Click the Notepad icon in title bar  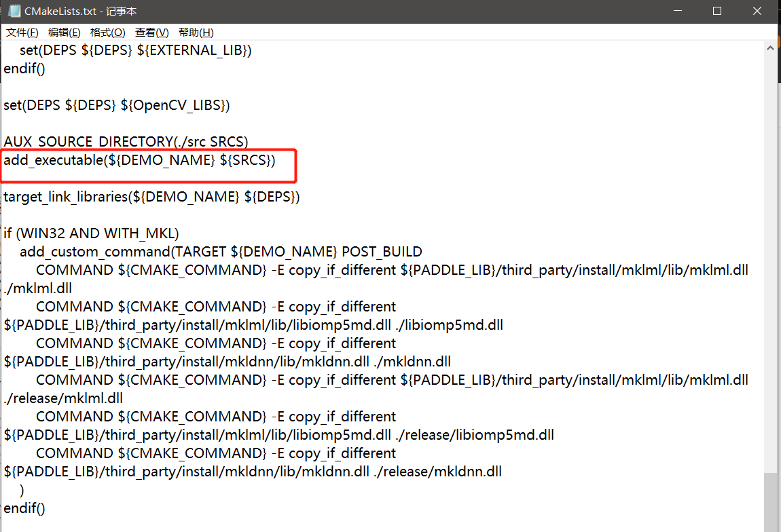14,11
